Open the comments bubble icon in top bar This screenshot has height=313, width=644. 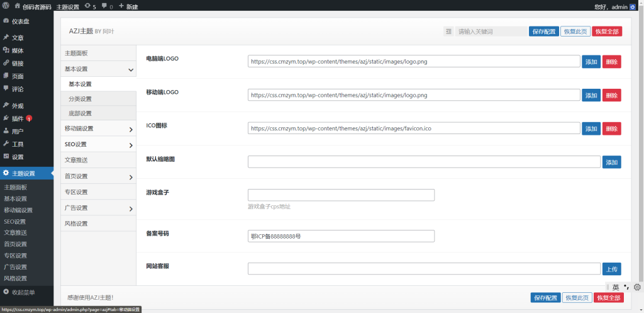tap(106, 6)
